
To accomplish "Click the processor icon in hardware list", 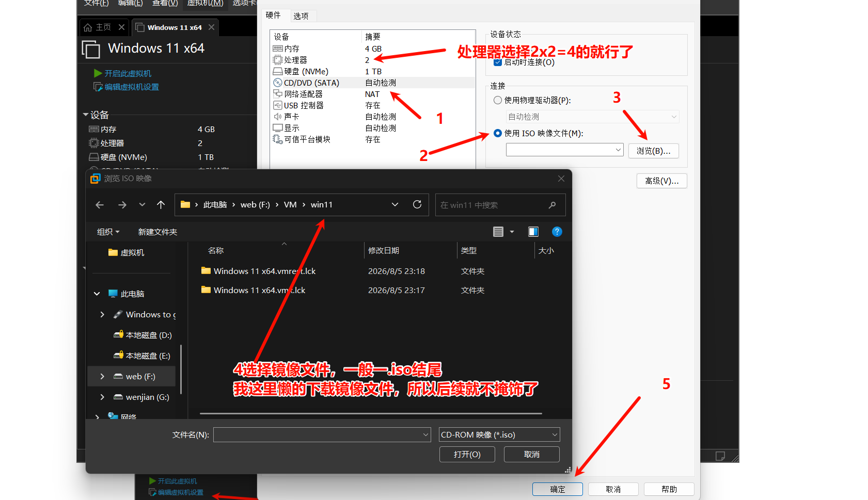I will (x=278, y=60).
